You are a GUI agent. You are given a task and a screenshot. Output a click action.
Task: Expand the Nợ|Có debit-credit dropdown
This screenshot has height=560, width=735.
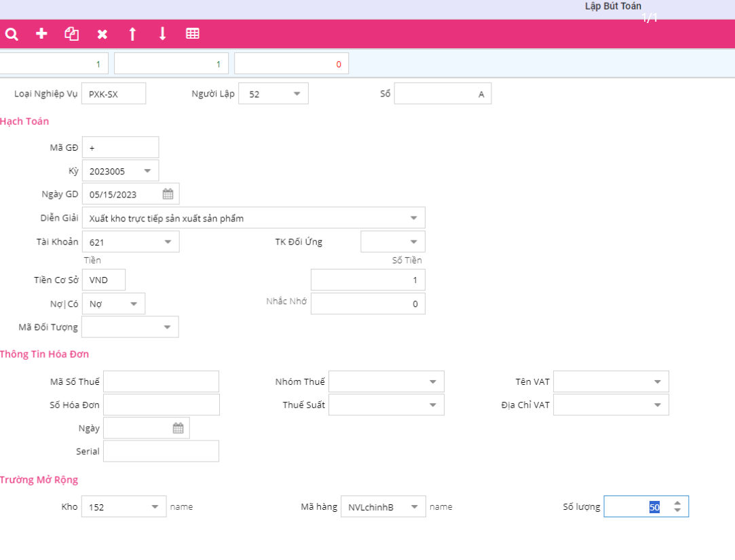134,304
